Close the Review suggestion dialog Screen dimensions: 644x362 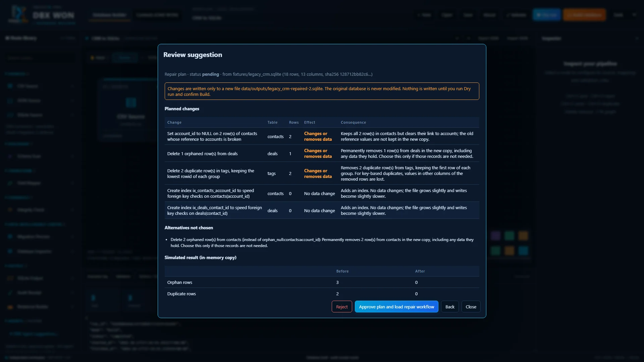(471, 307)
